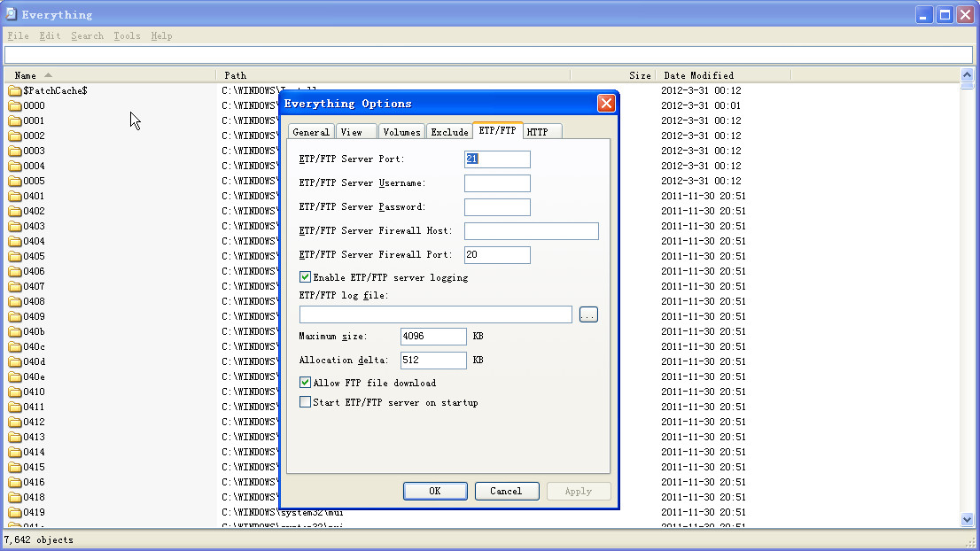Click the 0403 folder icon
Viewport: 980px width, 551px height.
click(x=15, y=226)
